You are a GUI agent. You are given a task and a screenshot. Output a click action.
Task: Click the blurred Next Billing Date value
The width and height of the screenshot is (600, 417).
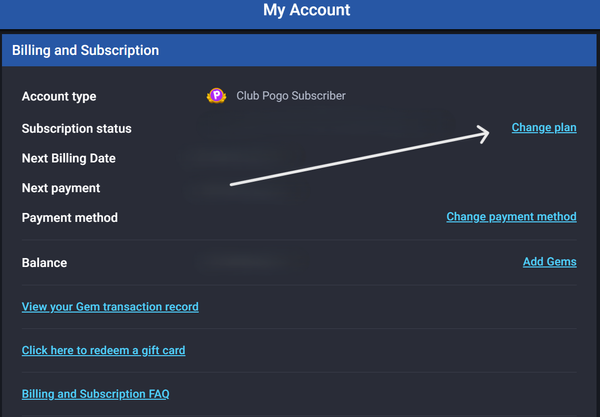pyautogui.click(x=240, y=158)
